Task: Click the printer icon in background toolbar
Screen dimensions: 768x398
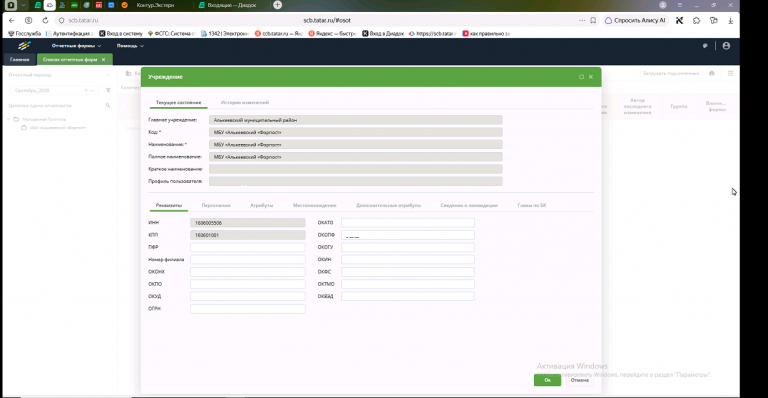Action: click(712, 73)
